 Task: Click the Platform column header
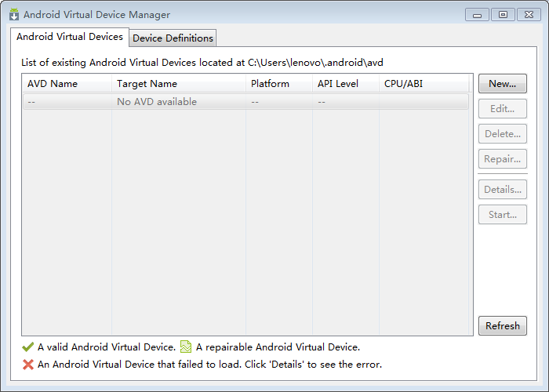tap(279, 84)
